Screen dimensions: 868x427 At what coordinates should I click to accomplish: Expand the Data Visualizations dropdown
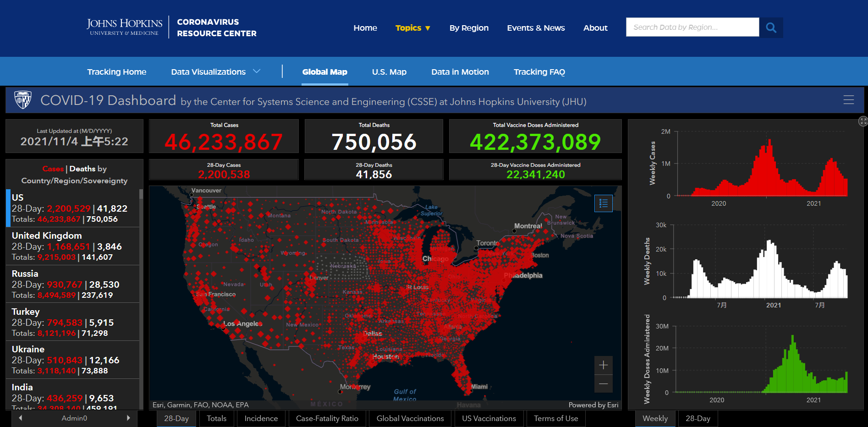point(216,72)
